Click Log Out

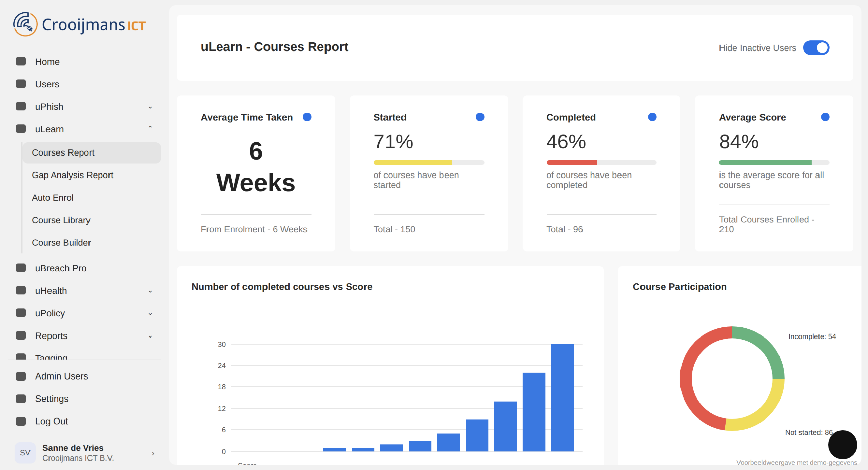click(x=84, y=421)
